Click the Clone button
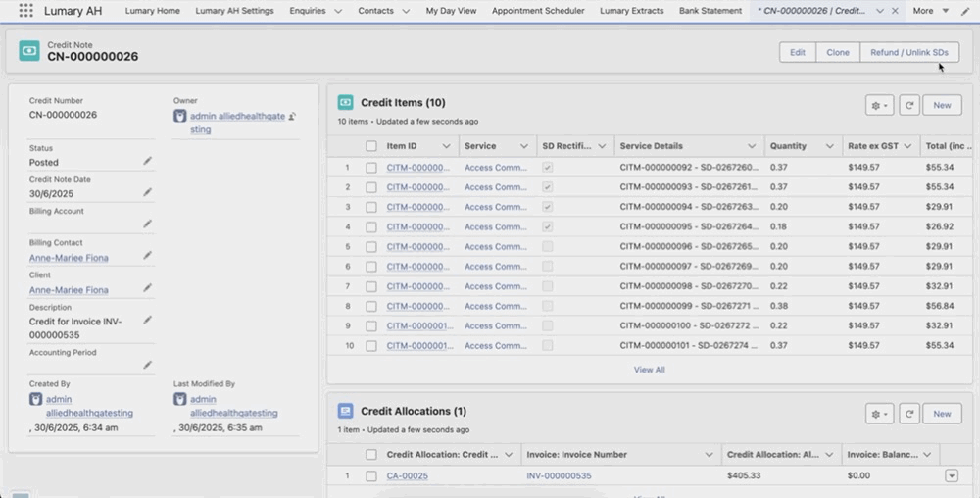This screenshot has height=498, width=980. (838, 53)
